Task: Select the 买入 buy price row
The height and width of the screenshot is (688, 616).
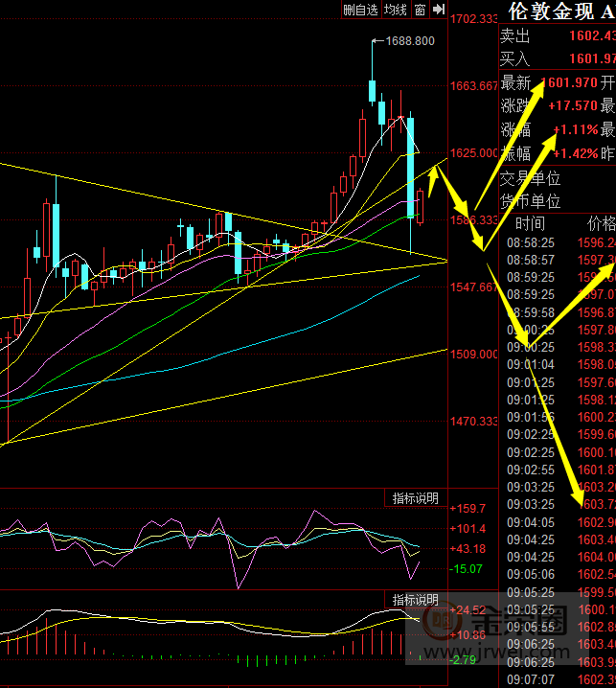Action: [x=557, y=58]
